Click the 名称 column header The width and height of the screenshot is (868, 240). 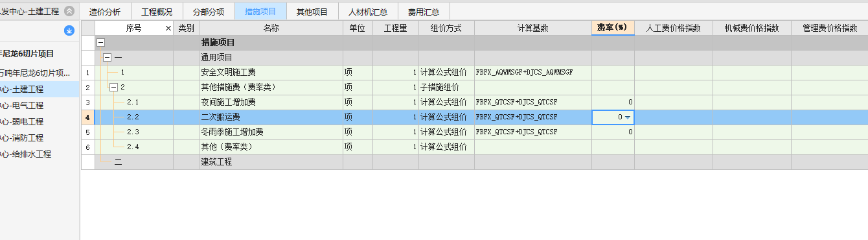271,28
